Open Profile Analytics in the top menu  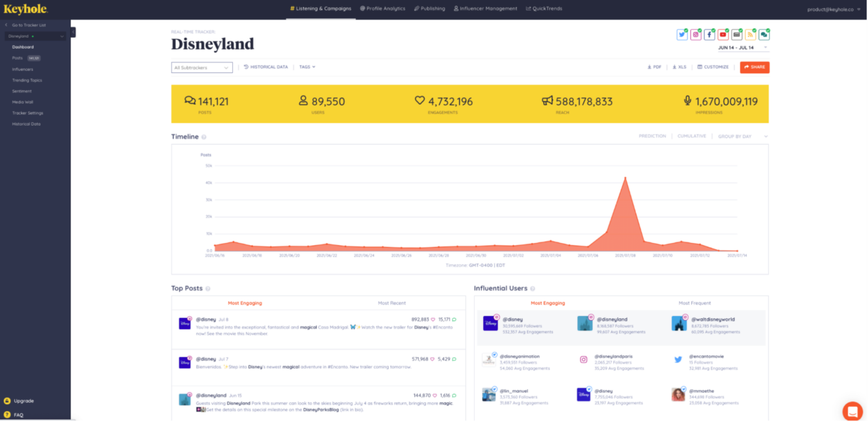(383, 8)
